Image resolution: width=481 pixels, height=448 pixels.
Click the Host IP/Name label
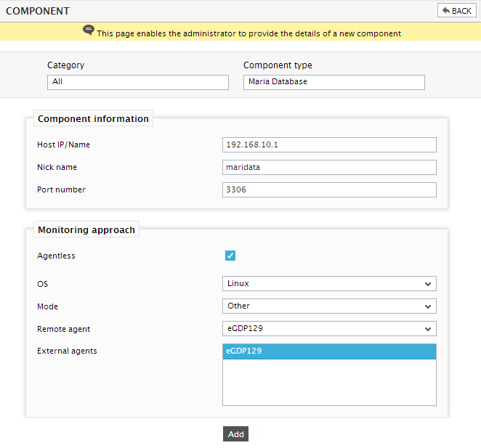pyautogui.click(x=63, y=144)
